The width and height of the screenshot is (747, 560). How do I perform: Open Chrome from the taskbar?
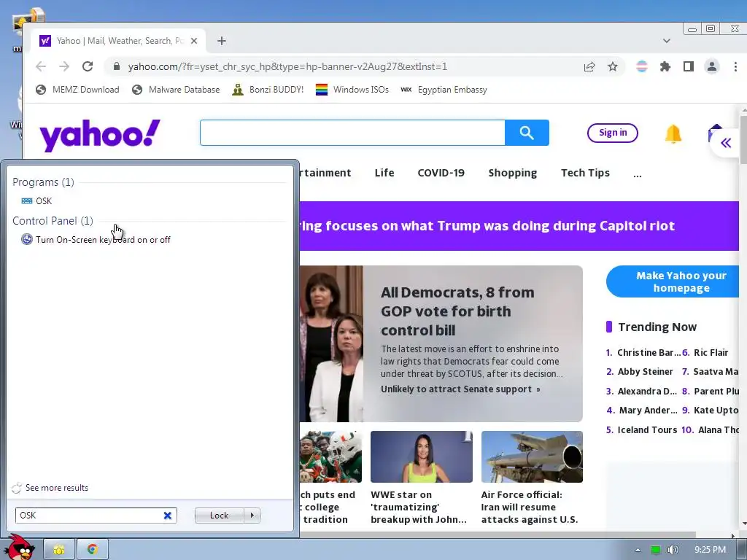pyautogui.click(x=93, y=550)
